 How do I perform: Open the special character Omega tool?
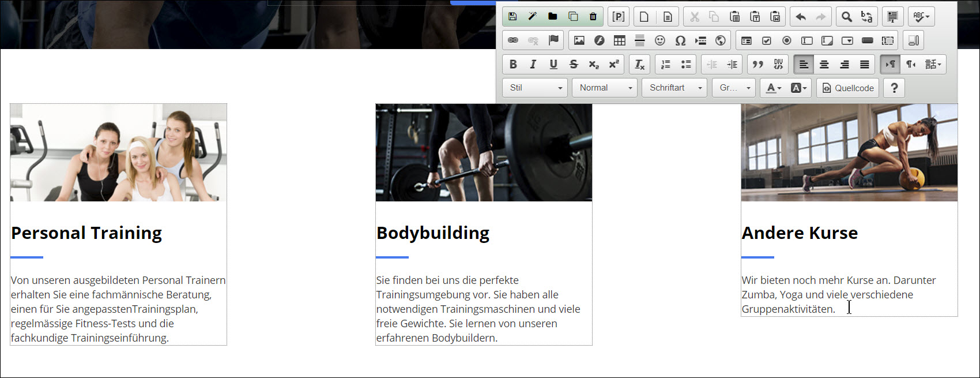pos(680,40)
